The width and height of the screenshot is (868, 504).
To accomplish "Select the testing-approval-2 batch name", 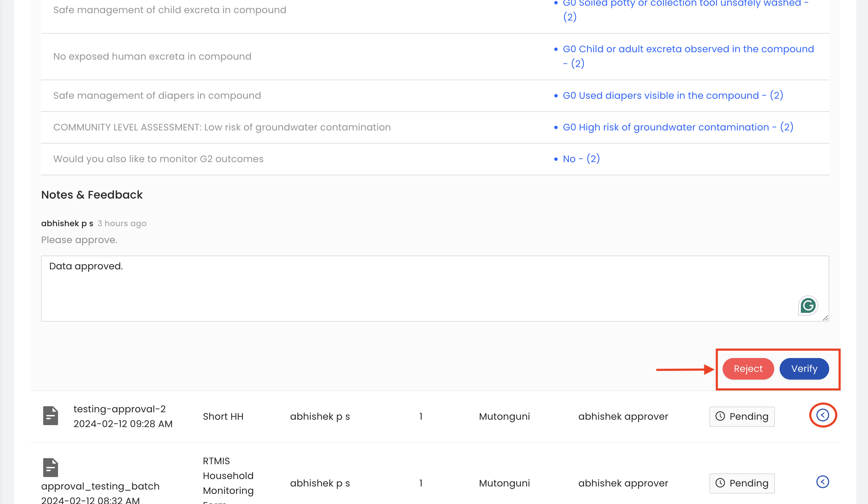I will pos(119,409).
